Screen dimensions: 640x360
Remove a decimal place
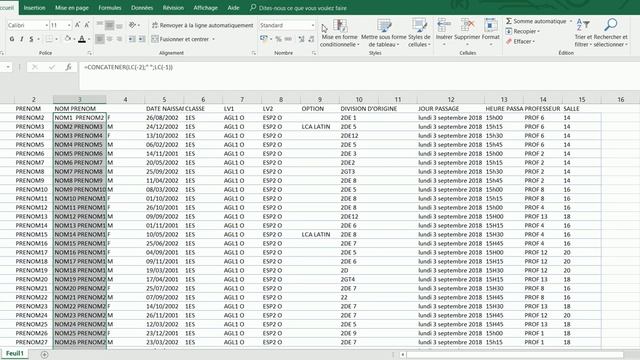pyautogui.click(x=311, y=39)
